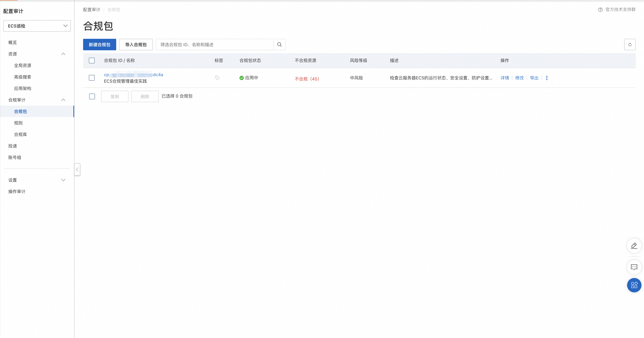Toggle the checkbox beside the 复制 button

(x=92, y=97)
